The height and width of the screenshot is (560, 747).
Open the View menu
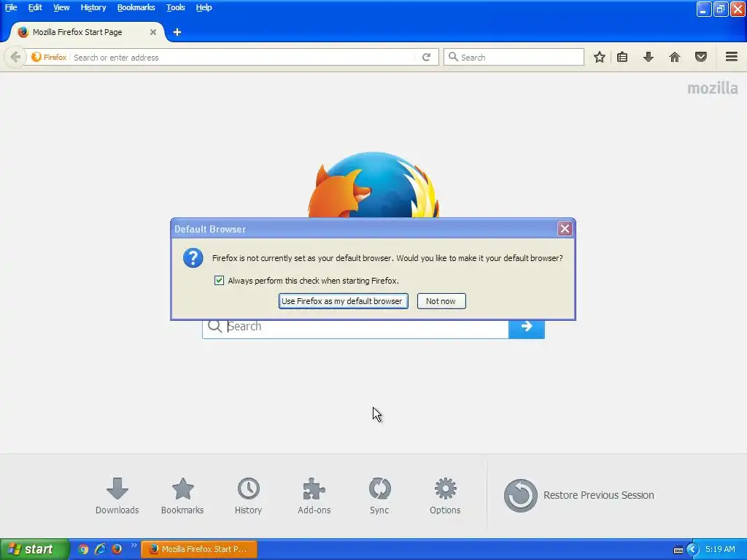61,7
